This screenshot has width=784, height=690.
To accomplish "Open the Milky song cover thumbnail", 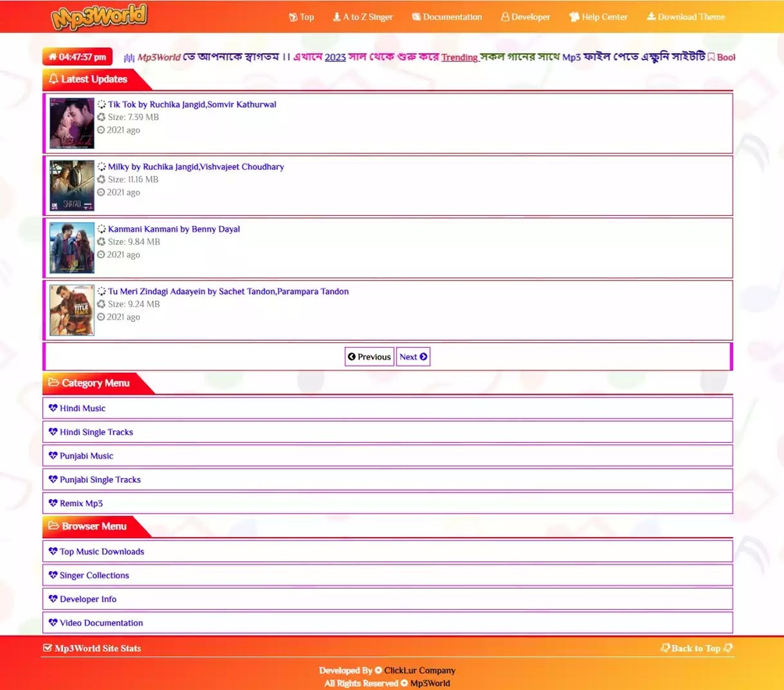I will click(72, 186).
